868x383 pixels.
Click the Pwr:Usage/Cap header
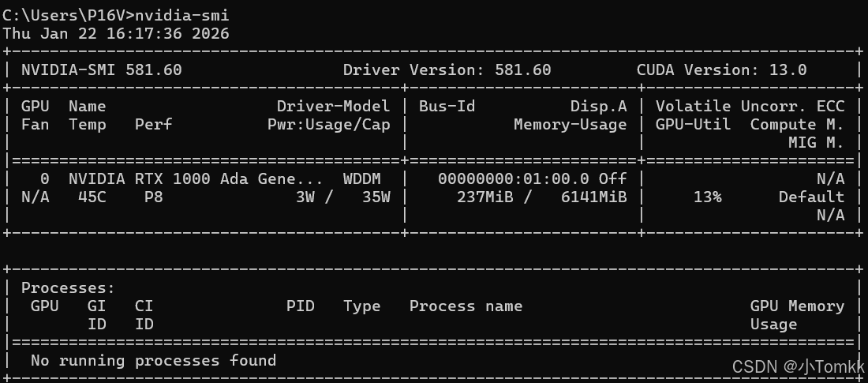[x=329, y=124]
